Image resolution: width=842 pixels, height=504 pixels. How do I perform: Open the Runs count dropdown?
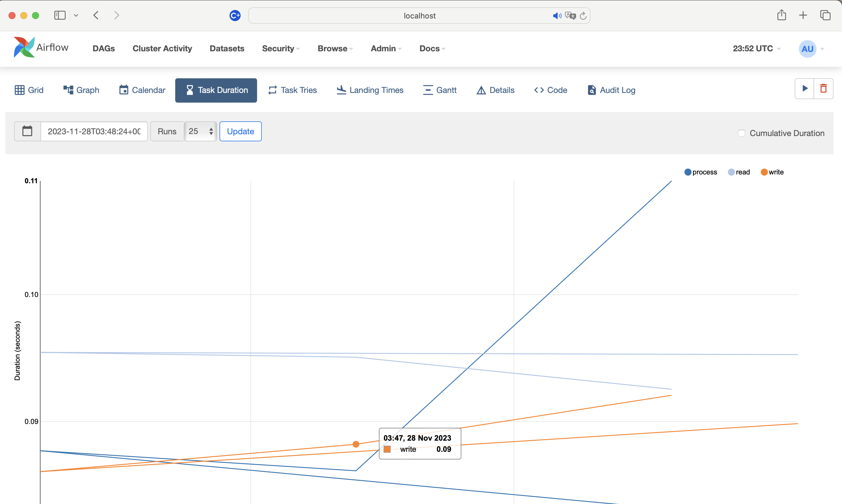pos(200,131)
